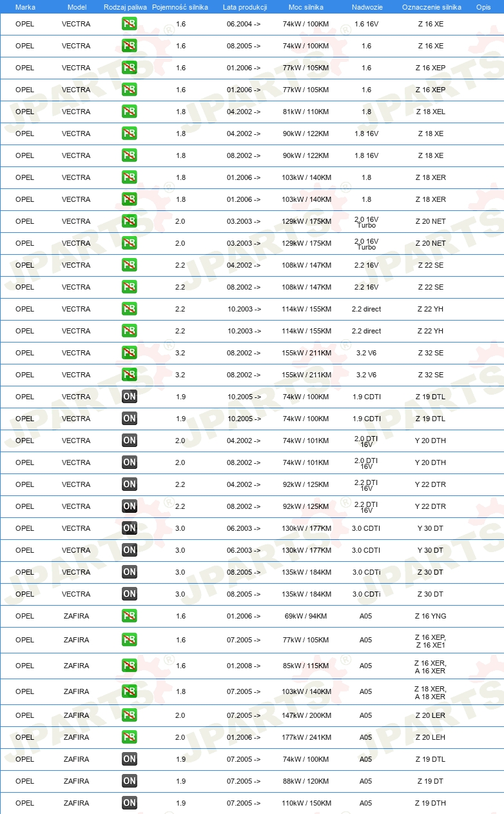Select the 177kW / 241KM power cell
This screenshot has width=504, height=814.
(x=305, y=737)
